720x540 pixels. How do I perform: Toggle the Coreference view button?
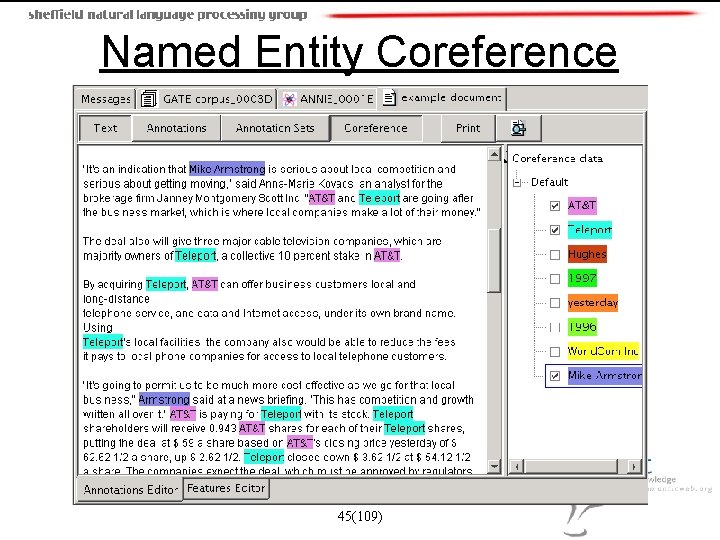[376, 128]
